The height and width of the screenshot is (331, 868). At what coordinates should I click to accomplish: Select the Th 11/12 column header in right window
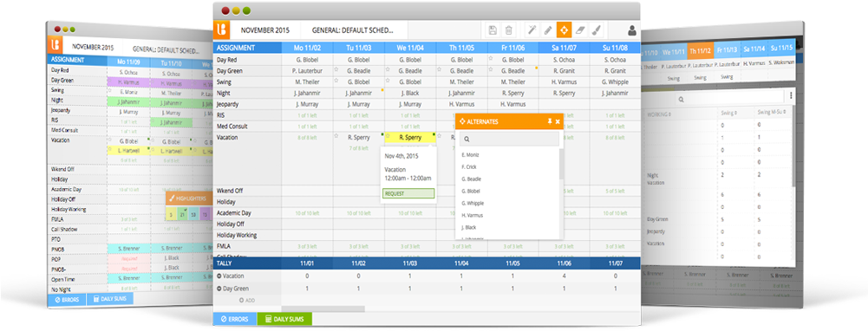701,51
